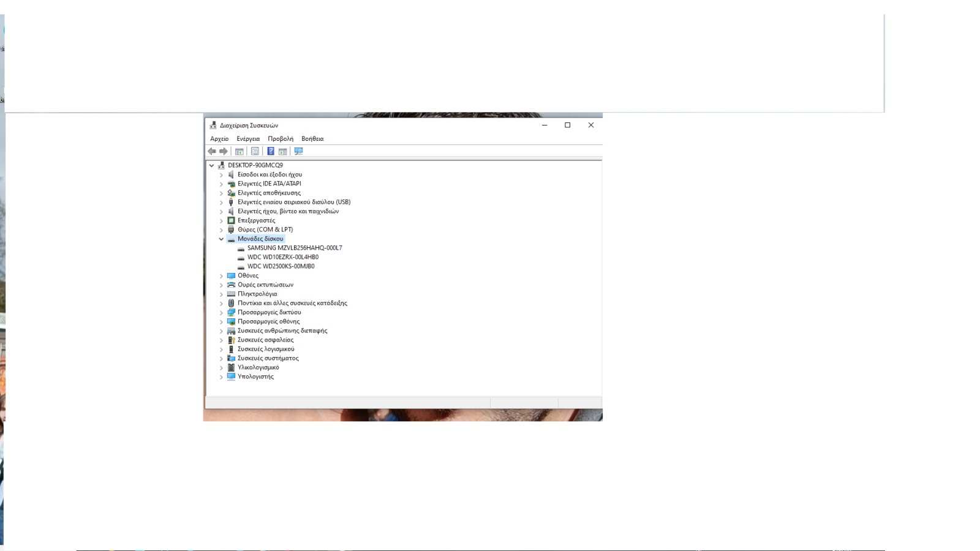
Task: Click the computer icon beside DESKTOP-90GMCQ9
Action: coord(221,165)
